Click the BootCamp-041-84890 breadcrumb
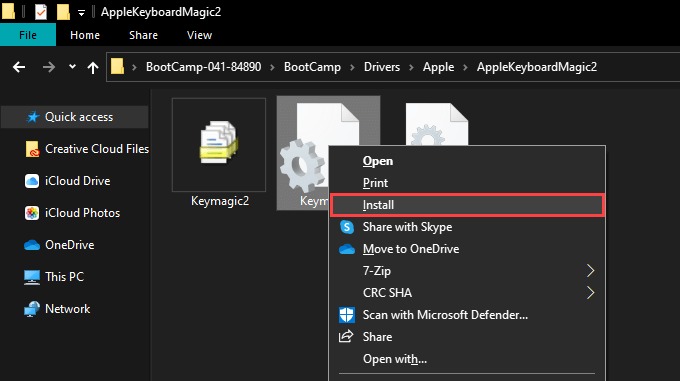This screenshot has width=680, height=381. click(x=203, y=67)
